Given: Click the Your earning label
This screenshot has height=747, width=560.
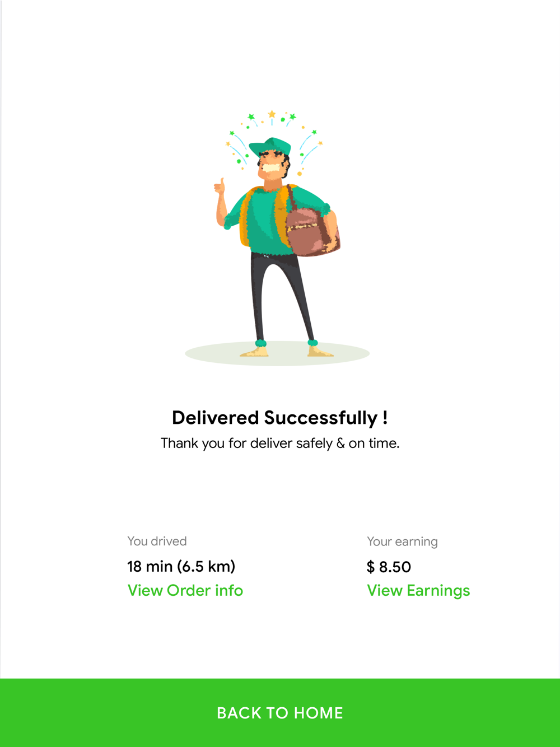Looking at the screenshot, I should click(x=402, y=541).
